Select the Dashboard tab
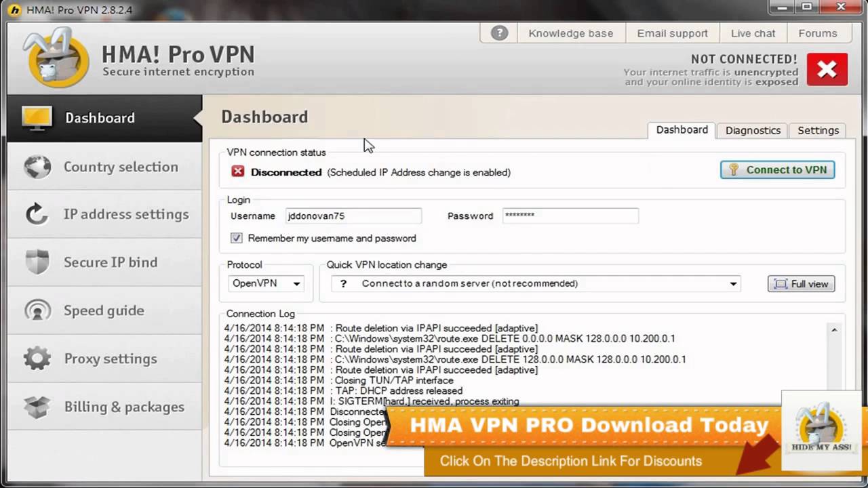Image resolution: width=868 pixels, height=488 pixels. [x=682, y=129]
